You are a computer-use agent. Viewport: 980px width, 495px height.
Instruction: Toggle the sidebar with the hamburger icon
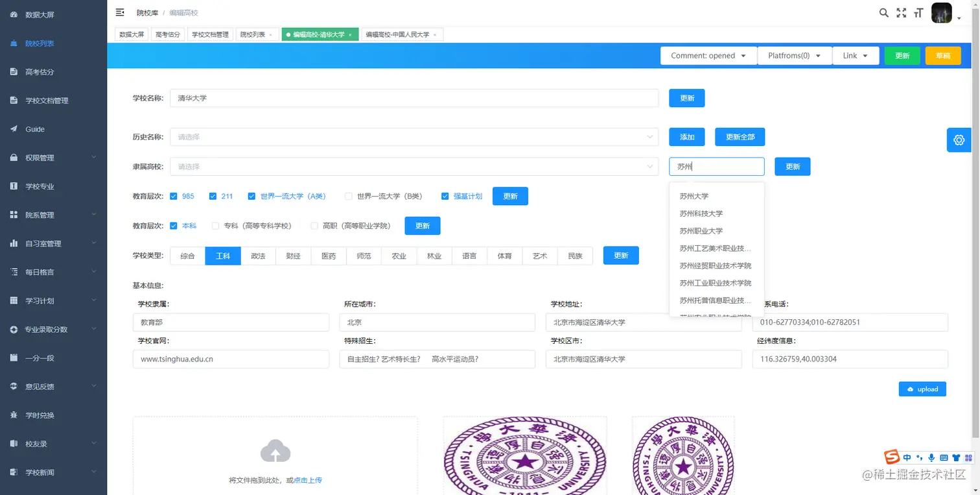point(120,12)
